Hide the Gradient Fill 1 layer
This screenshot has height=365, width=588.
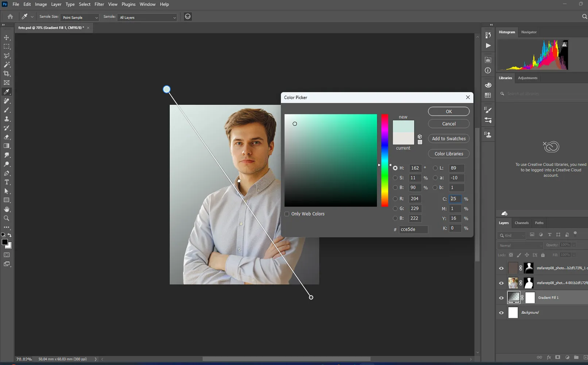click(501, 298)
